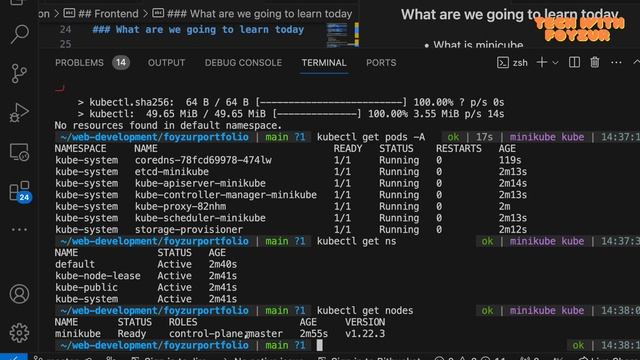Open terminal panel more actions ellipsis
Viewport: 640px width, 360px height.
(616, 63)
